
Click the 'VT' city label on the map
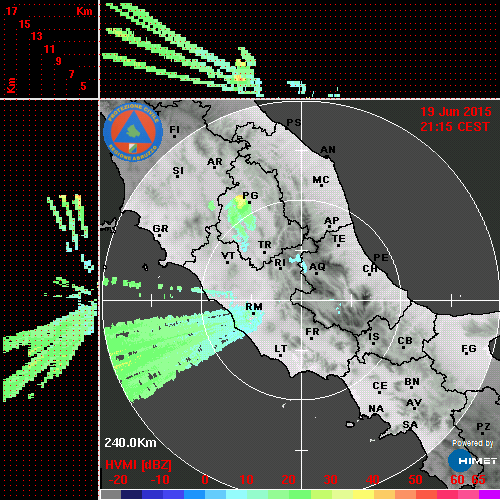click(228, 256)
